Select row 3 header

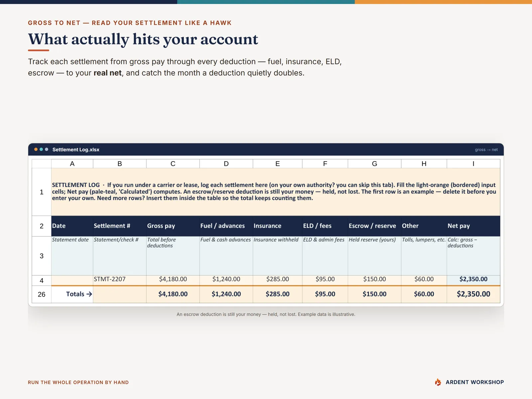click(x=42, y=256)
